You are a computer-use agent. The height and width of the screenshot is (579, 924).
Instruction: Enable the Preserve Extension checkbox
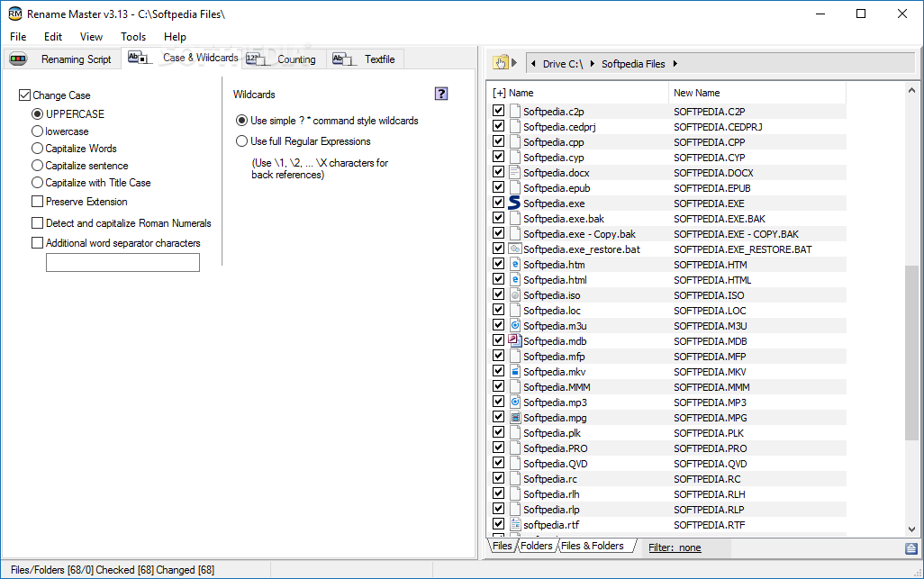37,202
